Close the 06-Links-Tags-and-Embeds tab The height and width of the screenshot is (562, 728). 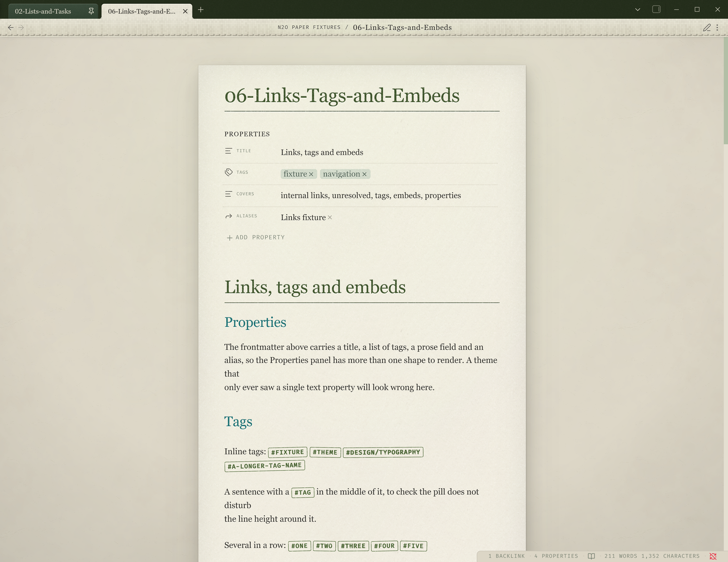(185, 11)
